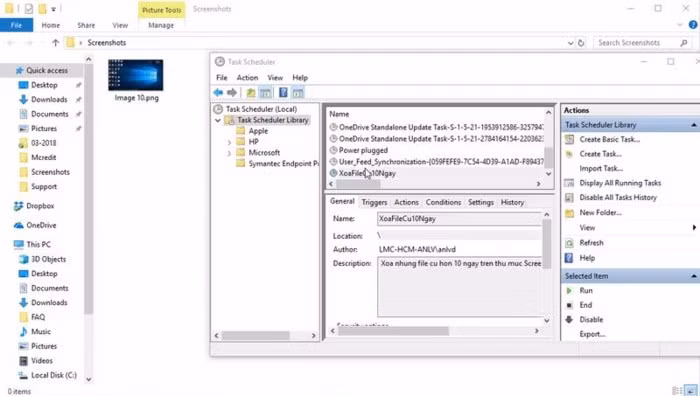
Task: Click the search magnifier in Search Screenshots
Action: pyautogui.click(x=683, y=43)
